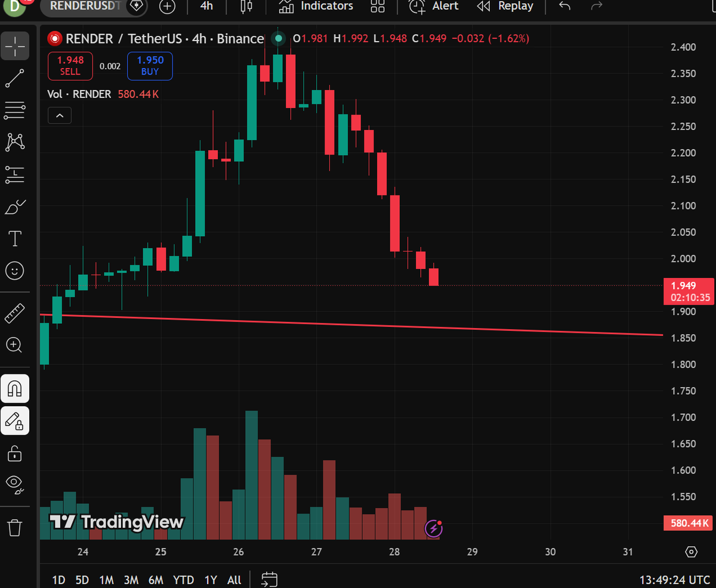Click the trash remove objects icon
The height and width of the screenshot is (588, 716).
(x=15, y=528)
